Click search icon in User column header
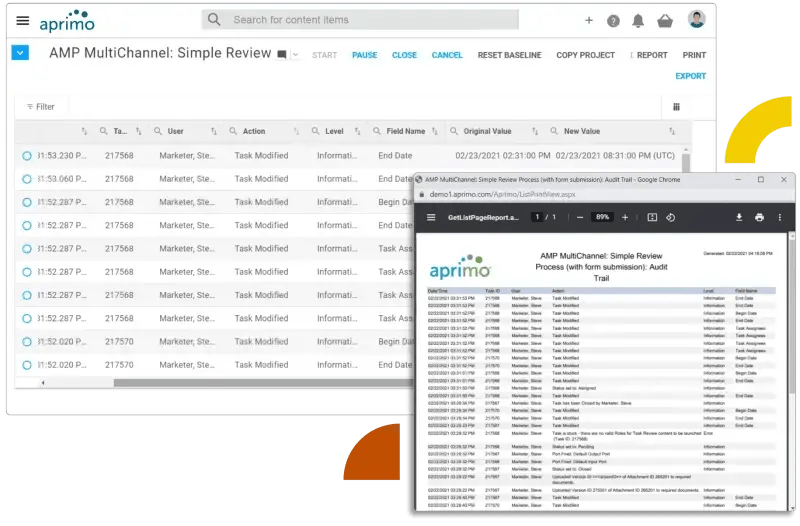Viewport: 800px width, 526px height. click(x=158, y=131)
